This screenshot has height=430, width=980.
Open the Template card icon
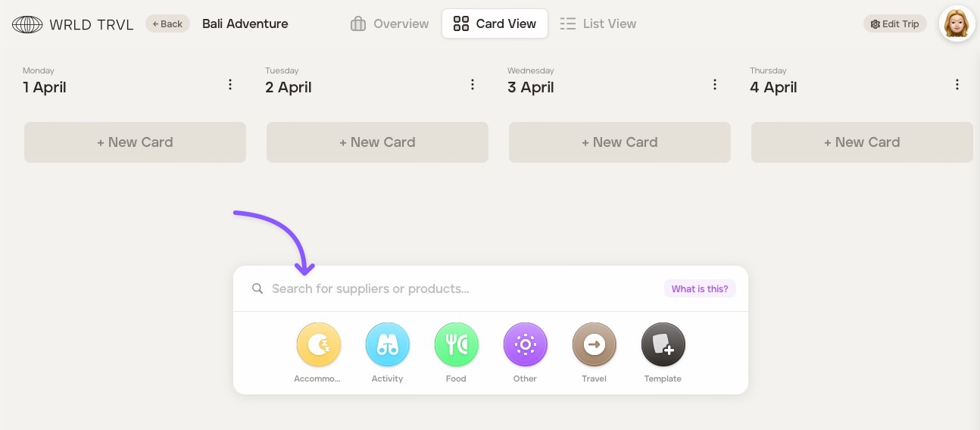point(663,345)
